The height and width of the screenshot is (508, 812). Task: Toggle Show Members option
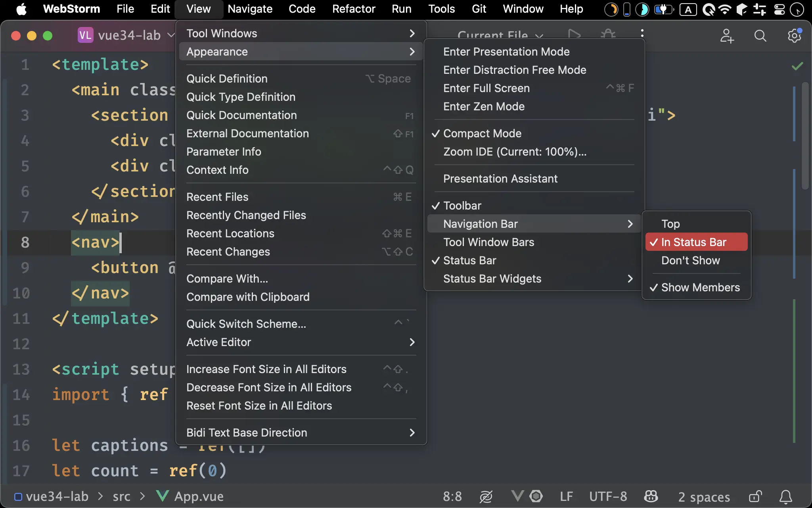(696, 287)
